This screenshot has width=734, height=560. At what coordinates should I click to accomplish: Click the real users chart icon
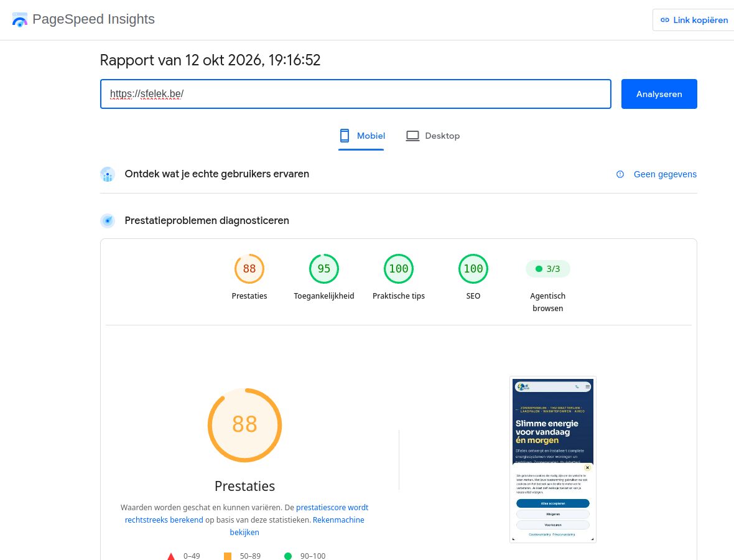108,174
